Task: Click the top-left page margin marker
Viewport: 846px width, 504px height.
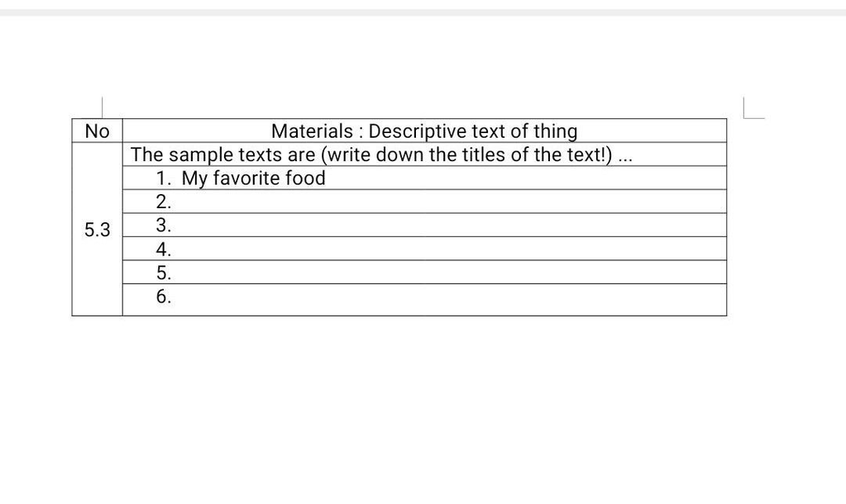Action: click(102, 107)
